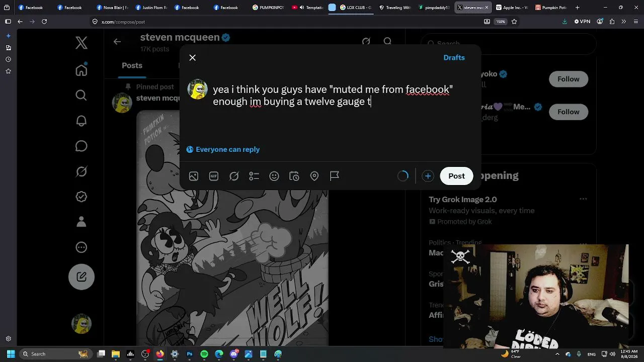Close the steven mcqueen X tab
The height and width of the screenshot is (362, 644).
point(487,8)
